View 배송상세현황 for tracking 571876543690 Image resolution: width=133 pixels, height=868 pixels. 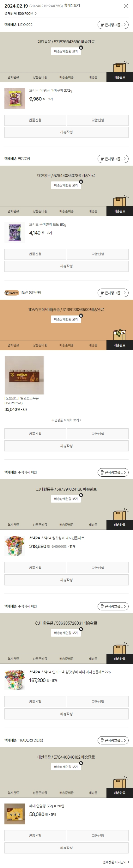pyautogui.click(x=66, y=51)
